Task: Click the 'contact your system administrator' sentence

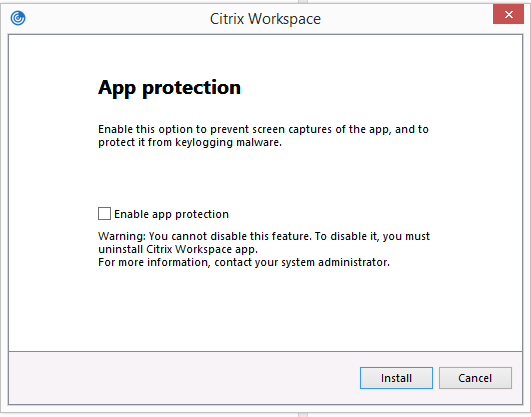Action: (244, 262)
